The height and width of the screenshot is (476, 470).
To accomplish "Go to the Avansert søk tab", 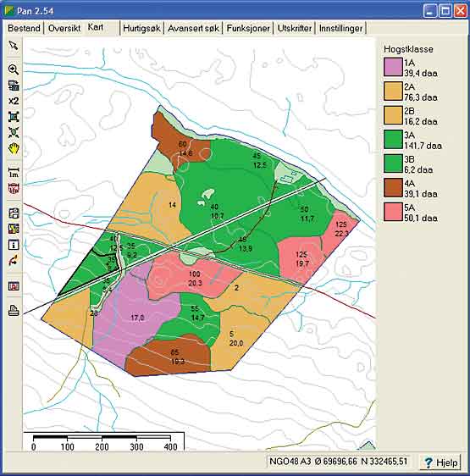I will 193,28.
